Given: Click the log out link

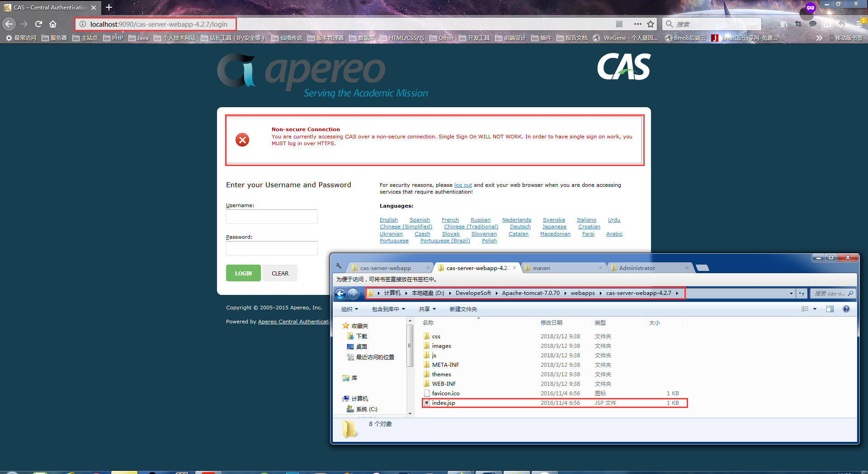Looking at the screenshot, I should 463,185.
